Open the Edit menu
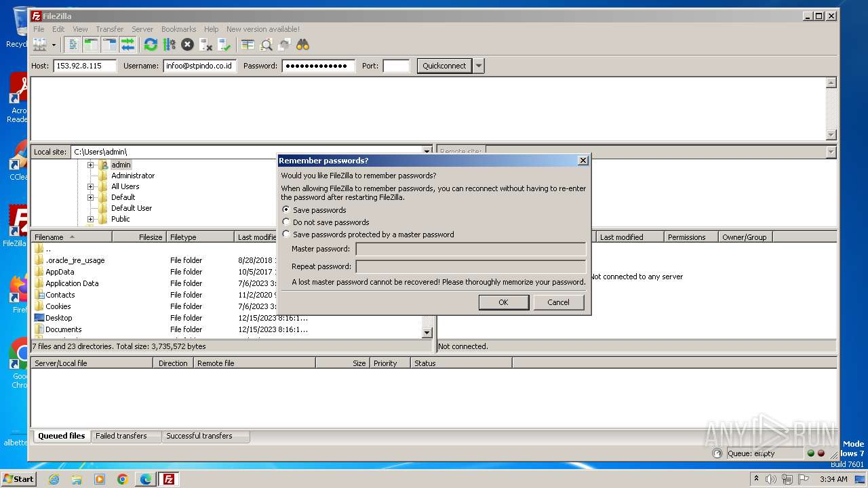The image size is (868, 488). pyautogui.click(x=58, y=29)
